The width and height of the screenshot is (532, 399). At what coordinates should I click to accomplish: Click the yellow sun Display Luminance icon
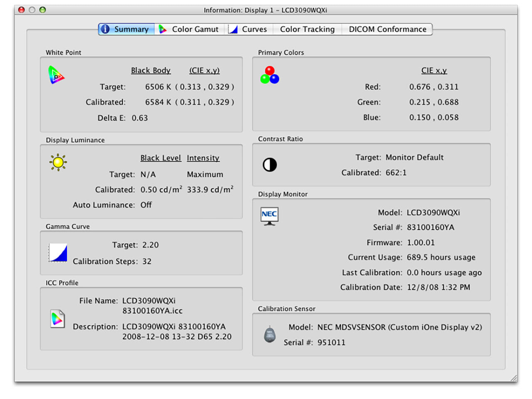pyautogui.click(x=58, y=163)
